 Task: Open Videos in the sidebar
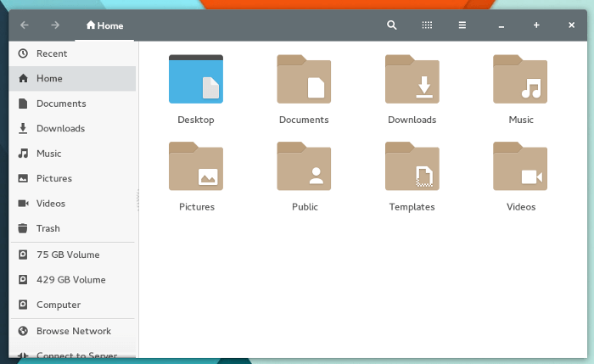point(72,204)
